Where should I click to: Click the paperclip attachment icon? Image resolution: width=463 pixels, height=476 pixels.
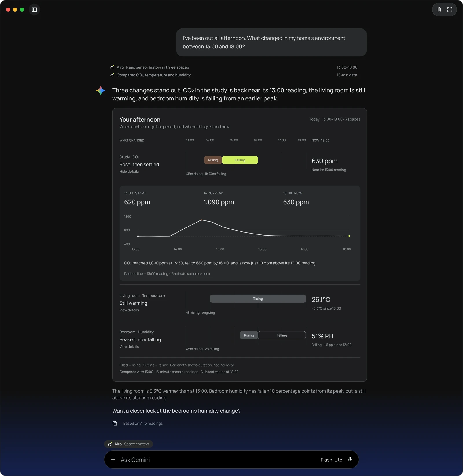(439, 10)
